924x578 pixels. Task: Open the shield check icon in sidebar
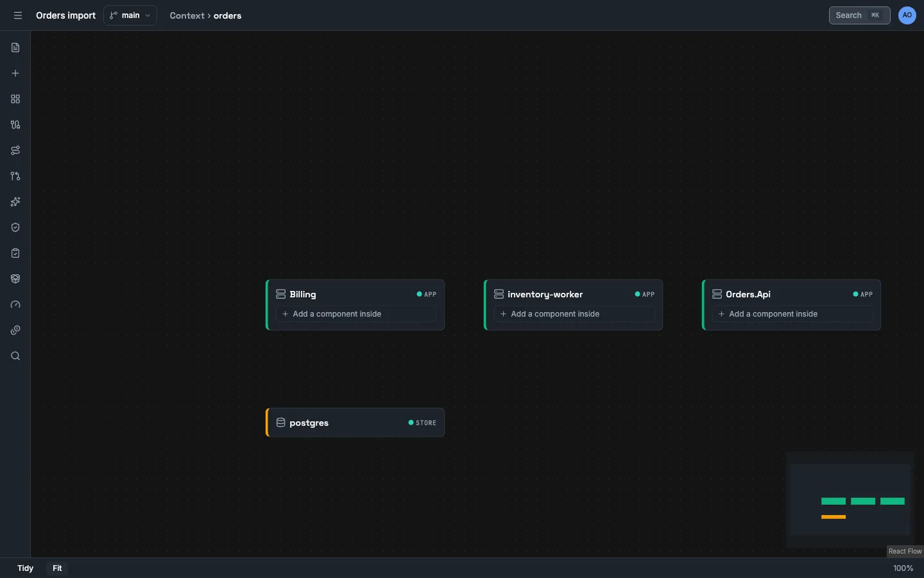15,227
